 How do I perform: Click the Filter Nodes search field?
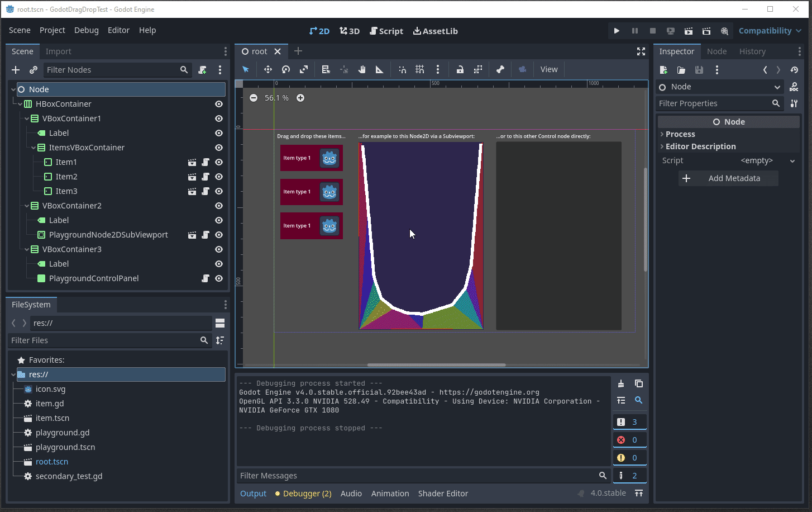(112, 70)
